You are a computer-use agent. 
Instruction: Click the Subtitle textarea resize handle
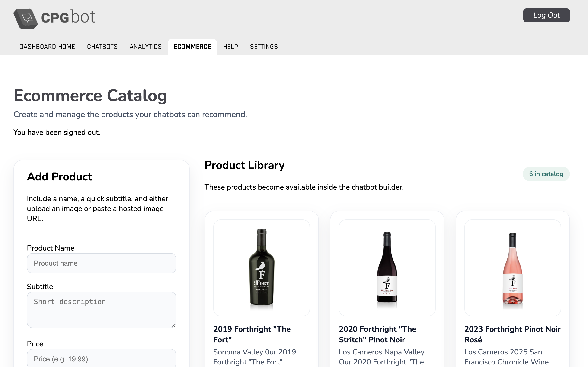point(174,325)
